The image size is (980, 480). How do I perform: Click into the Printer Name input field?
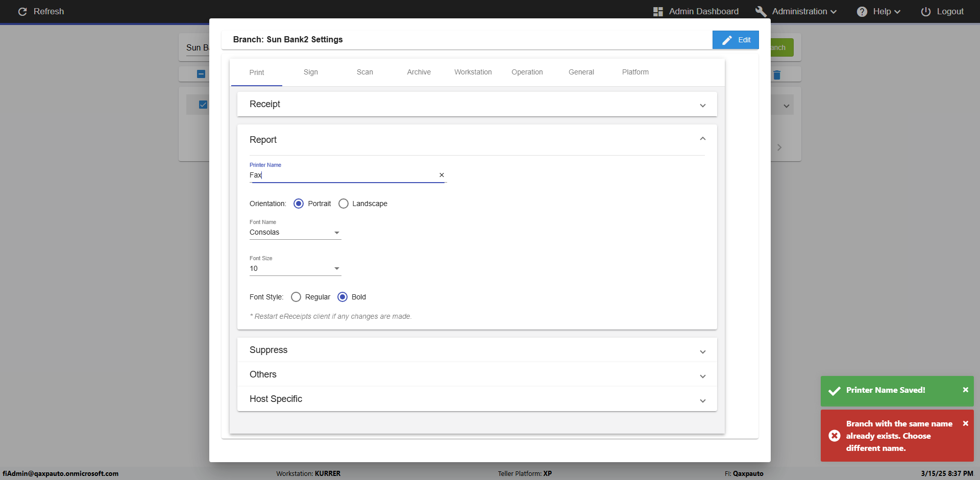pyautogui.click(x=342, y=175)
